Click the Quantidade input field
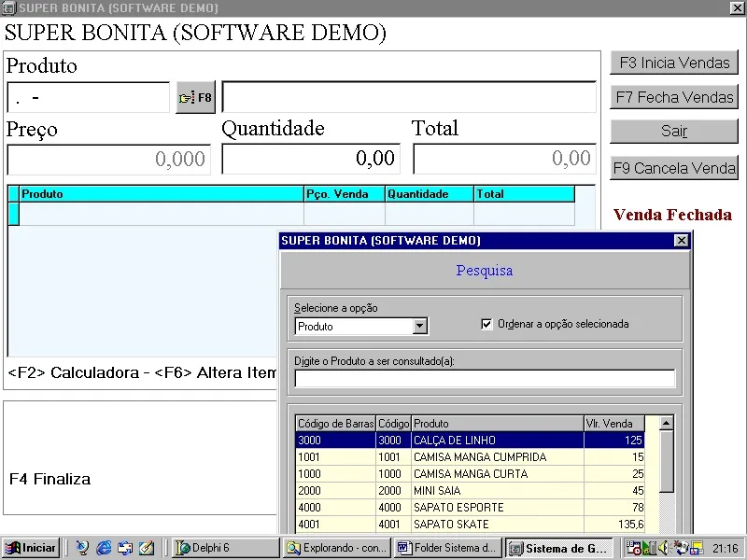Screen dimensions: 747x560 311,159
